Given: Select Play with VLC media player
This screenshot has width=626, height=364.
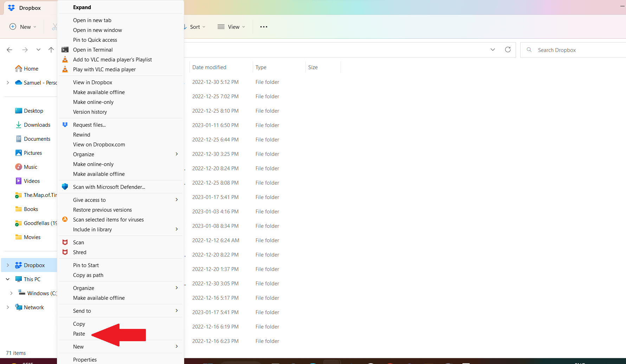Looking at the screenshot, I should [104, 69].
